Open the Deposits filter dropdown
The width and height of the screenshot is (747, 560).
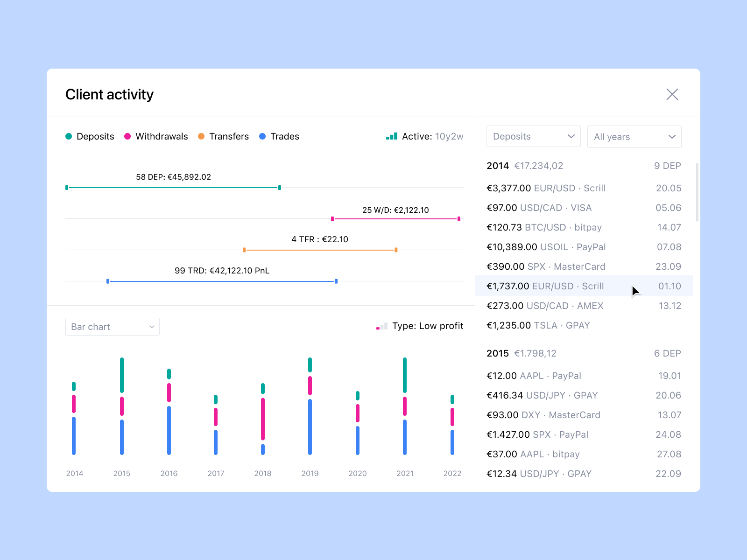533,136
